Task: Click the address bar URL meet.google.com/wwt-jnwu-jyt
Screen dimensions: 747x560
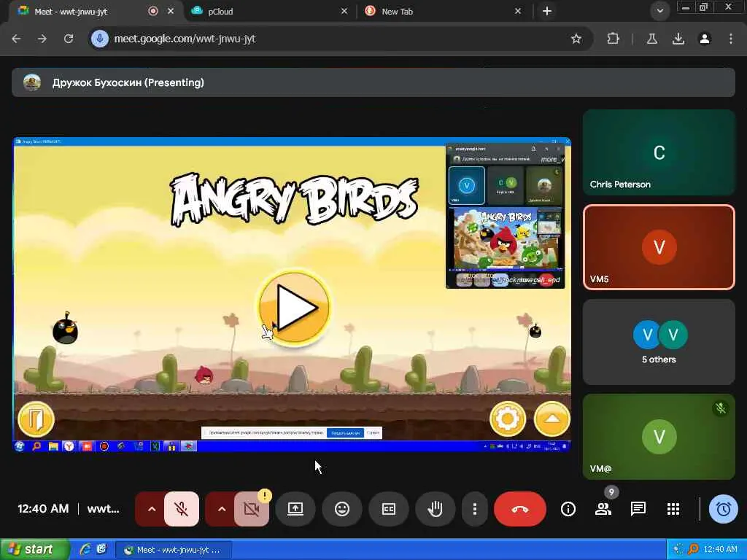Action: (x=185, y=39)
